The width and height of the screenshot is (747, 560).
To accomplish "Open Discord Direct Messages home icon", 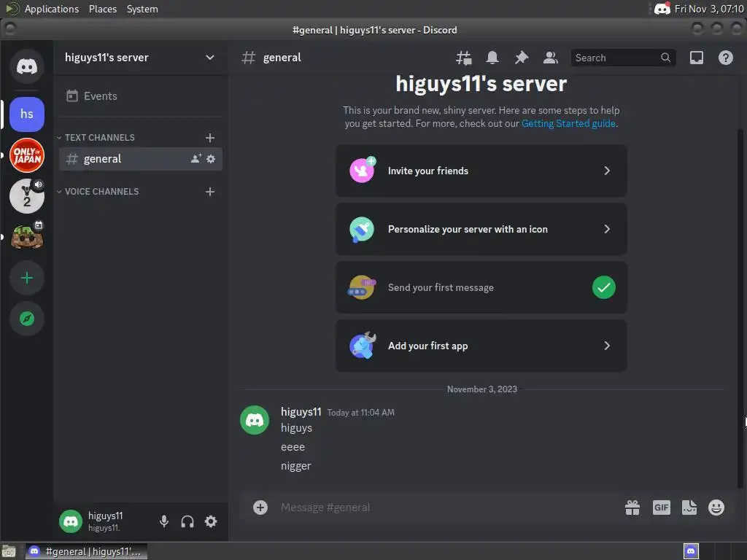I will click(27, 66).
